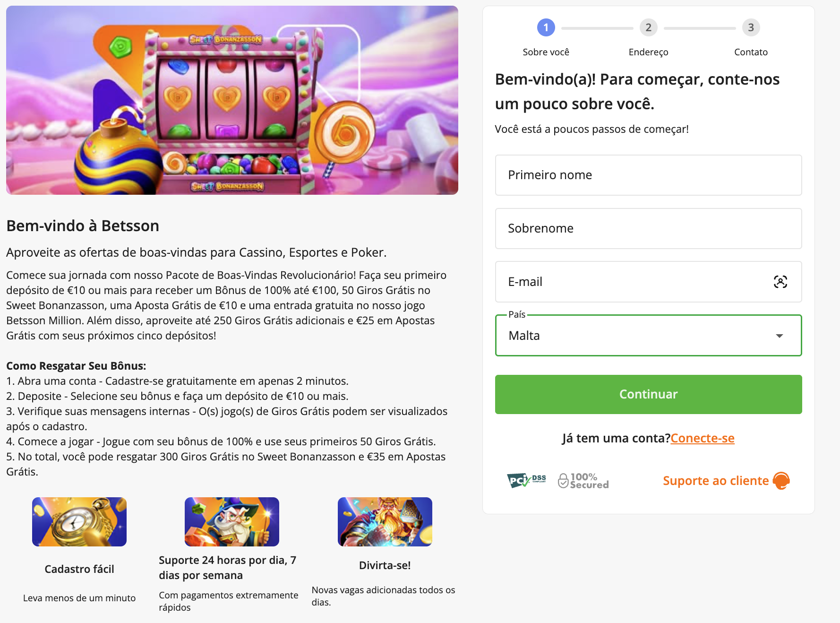The image size is (840, 623).
Task: Click the PCI DSS compliance badge
Action: tap(526, 481)
